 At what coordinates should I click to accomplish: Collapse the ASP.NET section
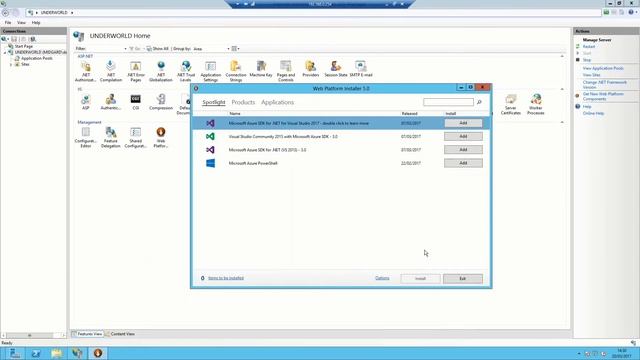[562, 56]
